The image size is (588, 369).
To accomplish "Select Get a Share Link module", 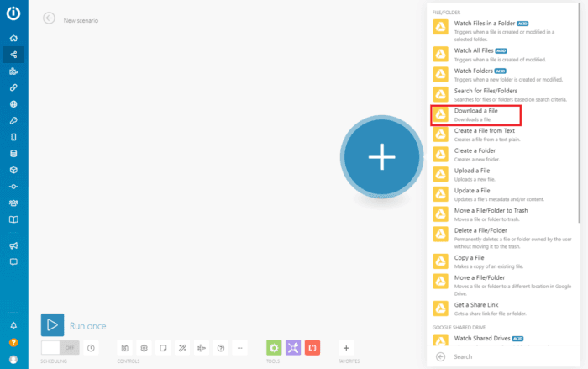I will click(502, 308).
